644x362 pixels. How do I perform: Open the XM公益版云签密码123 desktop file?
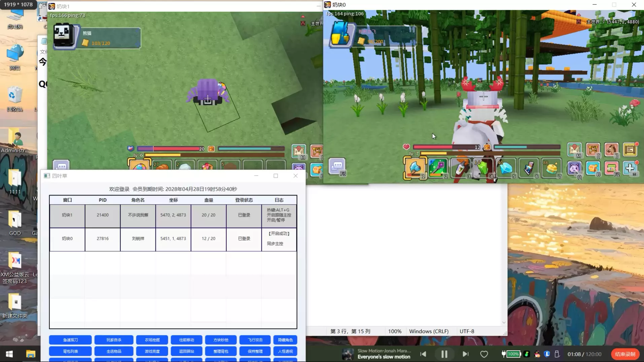[15, 268]
